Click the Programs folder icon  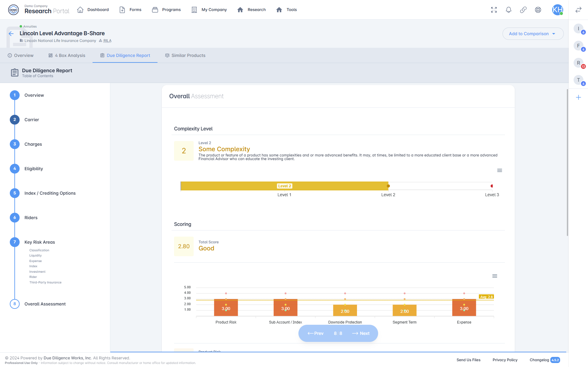click(155, 10)
